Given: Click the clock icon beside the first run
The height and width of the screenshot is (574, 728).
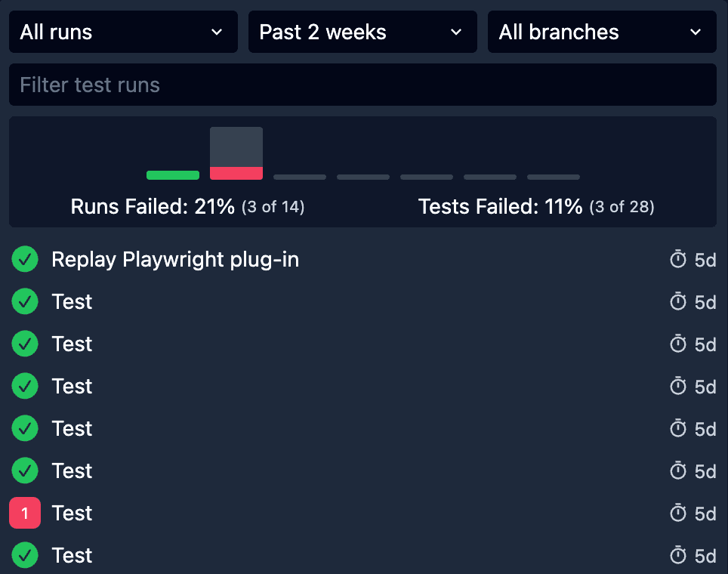Looking at the screenshot, I should point(677,259).
